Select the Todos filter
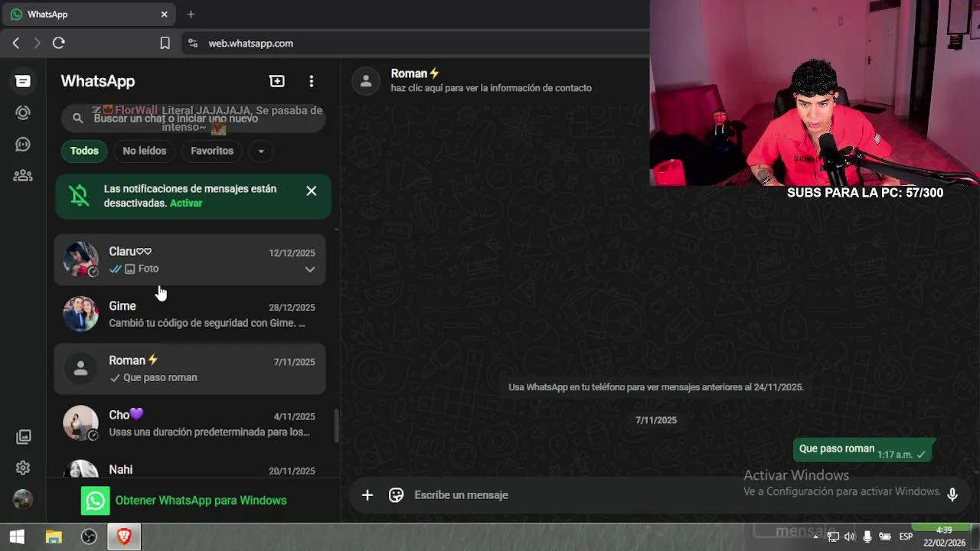The height and width of the screenshot is (551, 980). [x=84, y=151]
